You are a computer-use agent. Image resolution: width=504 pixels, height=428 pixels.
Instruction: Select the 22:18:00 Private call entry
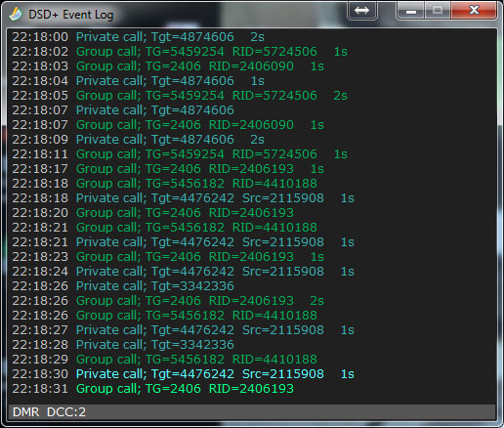[x=138, y=37]
